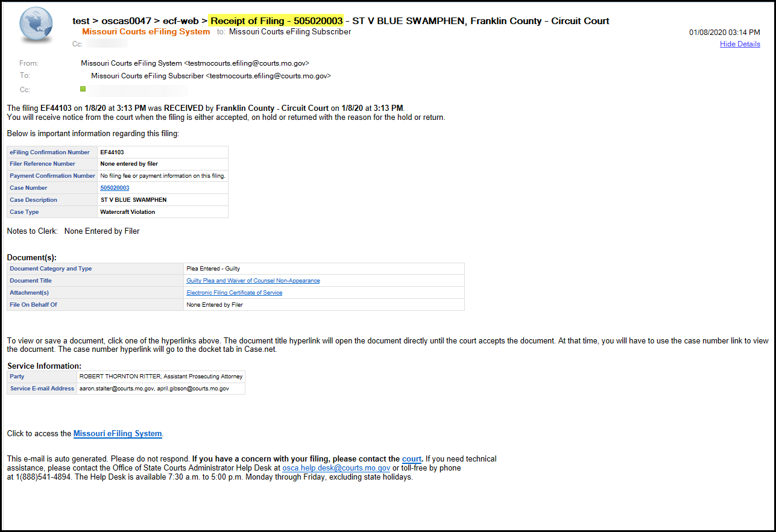The height and width of the screenshot is (532, 776).
Task: Click 'to: Missouri Courts eFiling Subscriber' in header
Action: click(284, 32)
